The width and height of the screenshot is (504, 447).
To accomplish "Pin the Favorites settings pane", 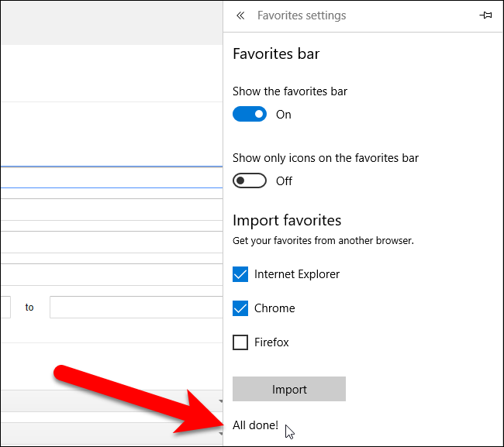I will [486, 15].
